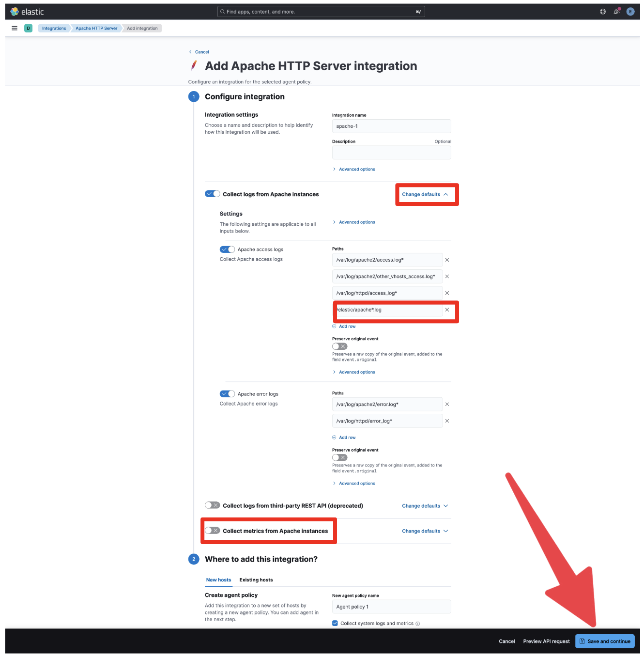Collapse Change defaults for Apache logs

click(425, 194)
